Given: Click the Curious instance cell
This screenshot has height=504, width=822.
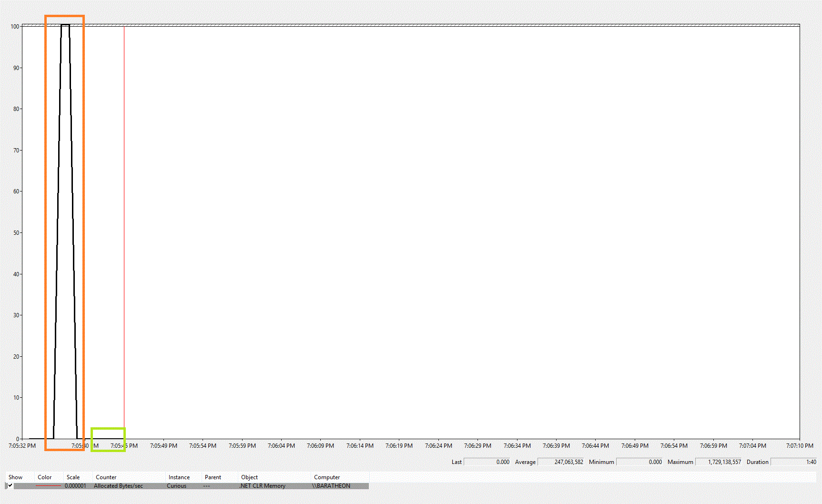Looking at the screenshot, I should [176, 486].
